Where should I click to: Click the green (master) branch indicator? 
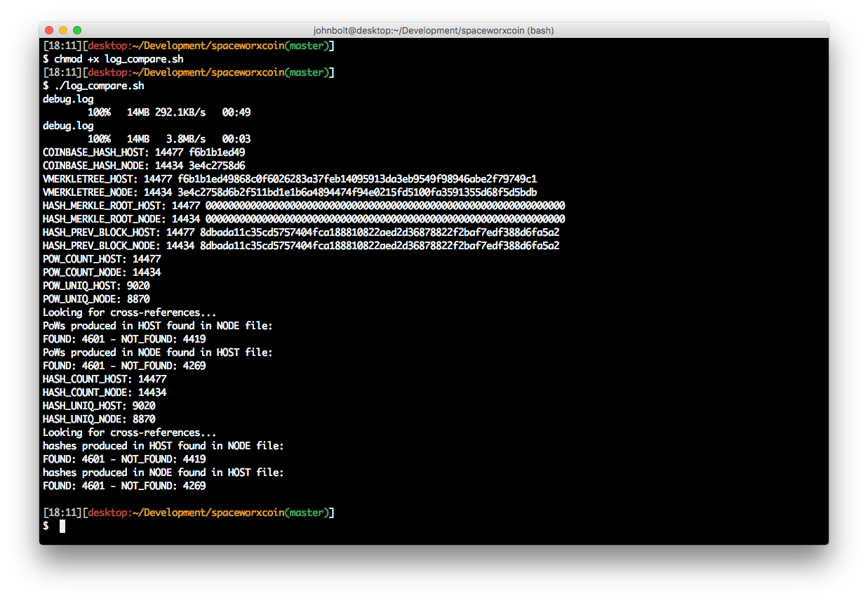point(309,513)
